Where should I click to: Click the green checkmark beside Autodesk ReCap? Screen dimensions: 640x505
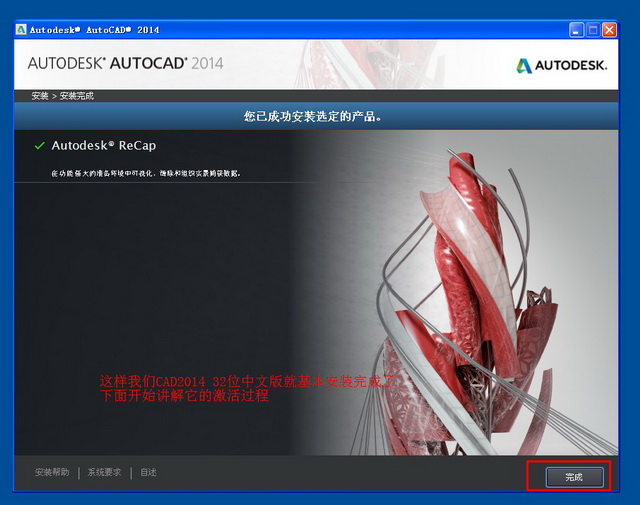click(x=39, y=146)
